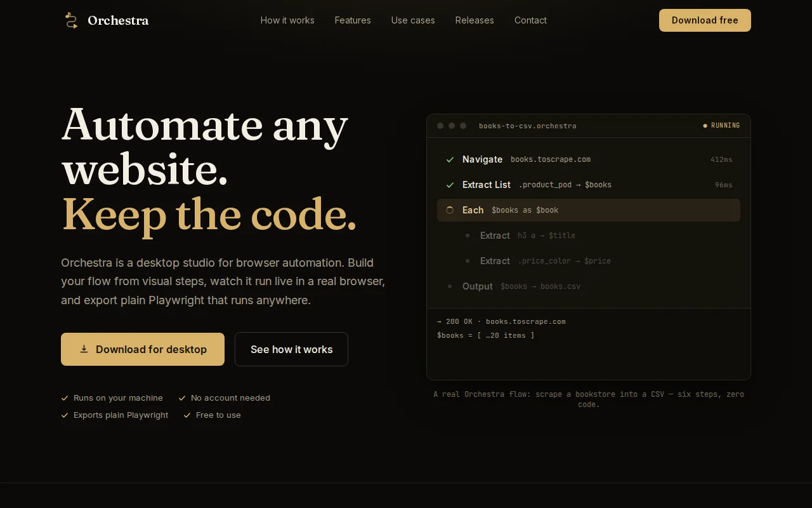Viewport: 812px width, 508px height.
Task: Click the second window dot in the flow panel
Action: 452,126
